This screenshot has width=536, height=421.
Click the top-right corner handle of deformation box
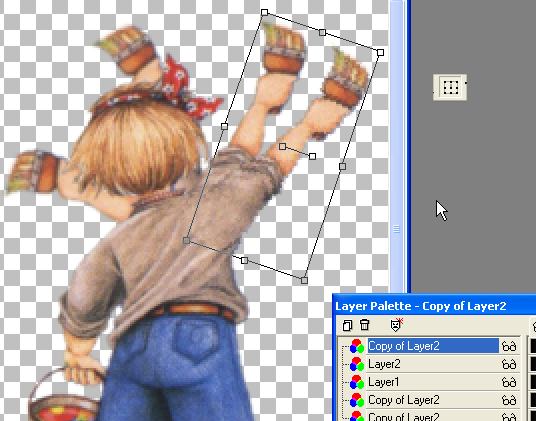click(x=380, y=52)
